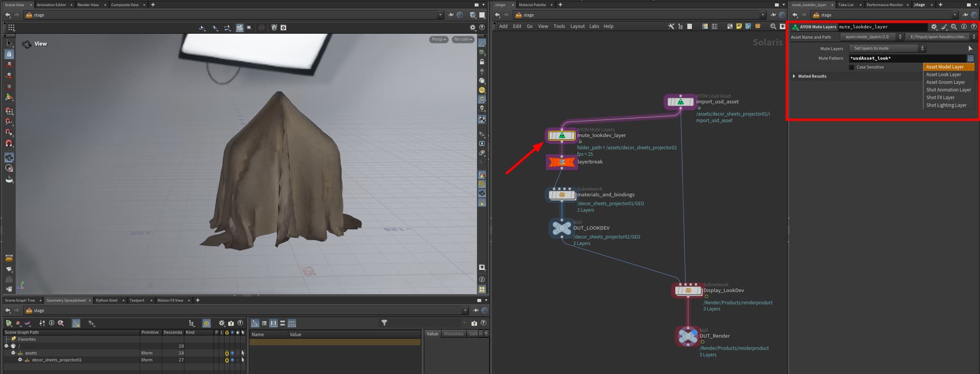
Task: Select the OUT_LOOKDEV null node
Action: pos(562,228)
